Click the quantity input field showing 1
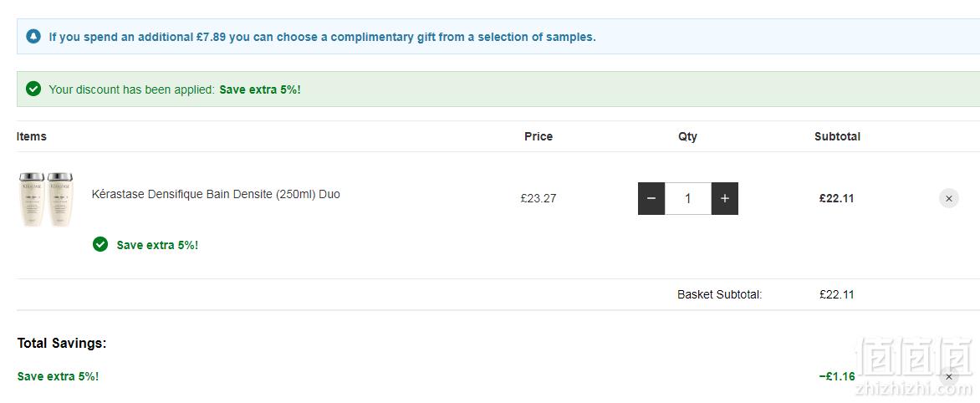This screenshot has width=980, height=403. 688,199
